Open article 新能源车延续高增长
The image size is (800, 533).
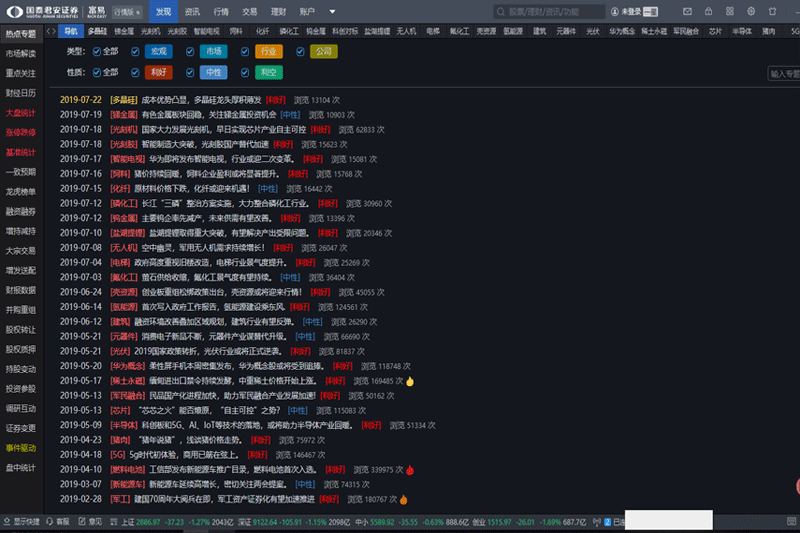click(x=218, y=485)
